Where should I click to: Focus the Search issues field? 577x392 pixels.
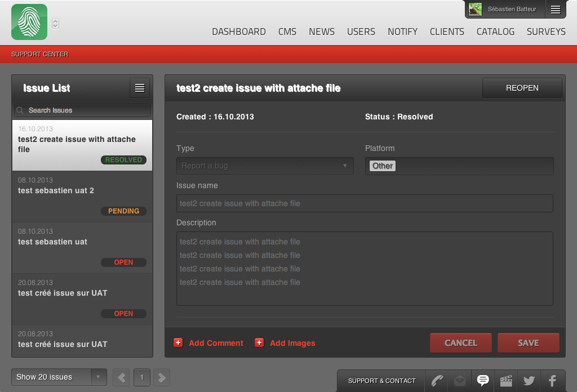click(x=82, y=110)
